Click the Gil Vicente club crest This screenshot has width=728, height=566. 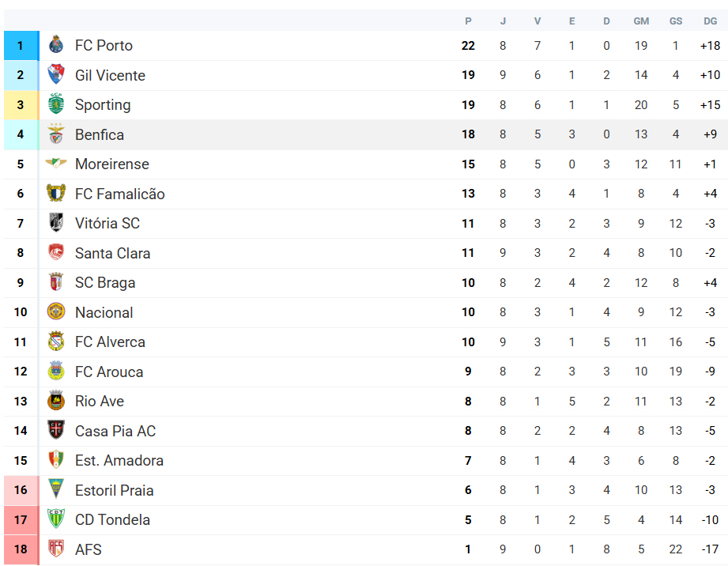coord(56,75)
